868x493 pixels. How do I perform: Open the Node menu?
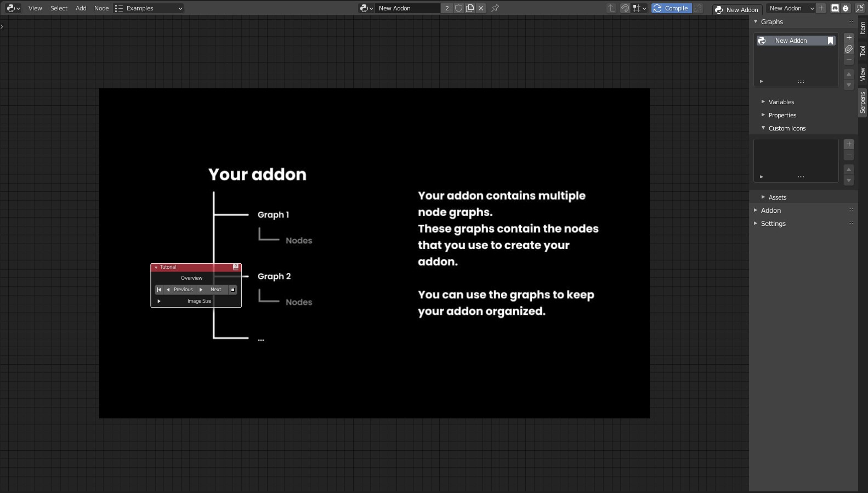pyautogui.click(x=101, y=8)
